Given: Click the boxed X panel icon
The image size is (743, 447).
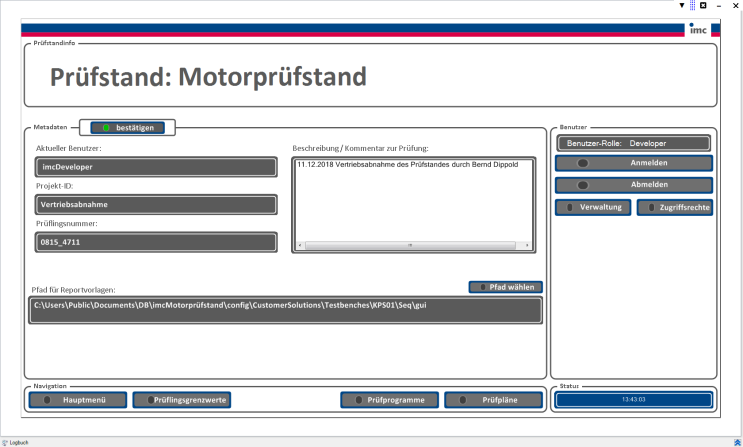Looking at the screenshot, I should (703, 5).
